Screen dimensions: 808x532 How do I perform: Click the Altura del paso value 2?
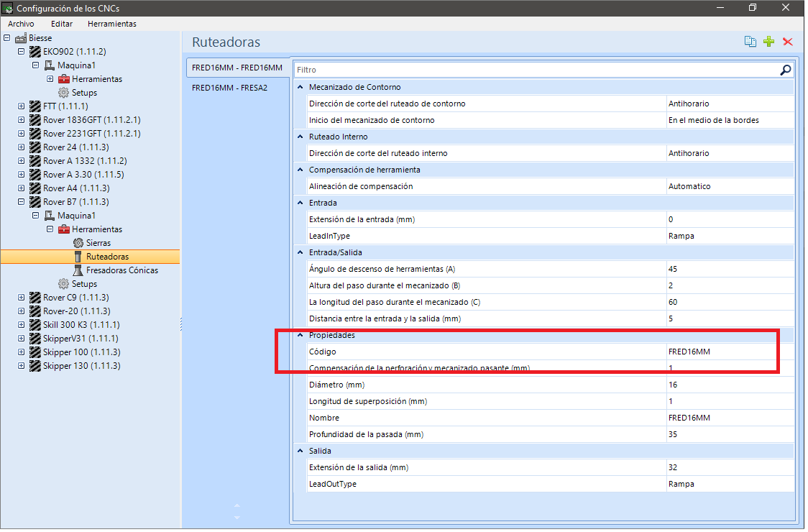click(730, 285)
